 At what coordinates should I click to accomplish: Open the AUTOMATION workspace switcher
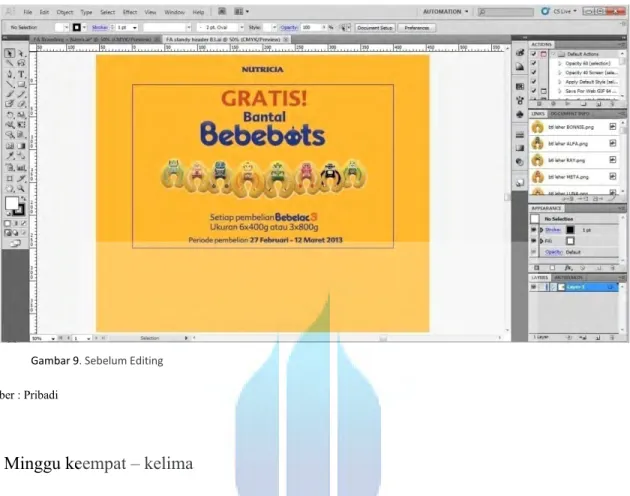click(446, 12)
